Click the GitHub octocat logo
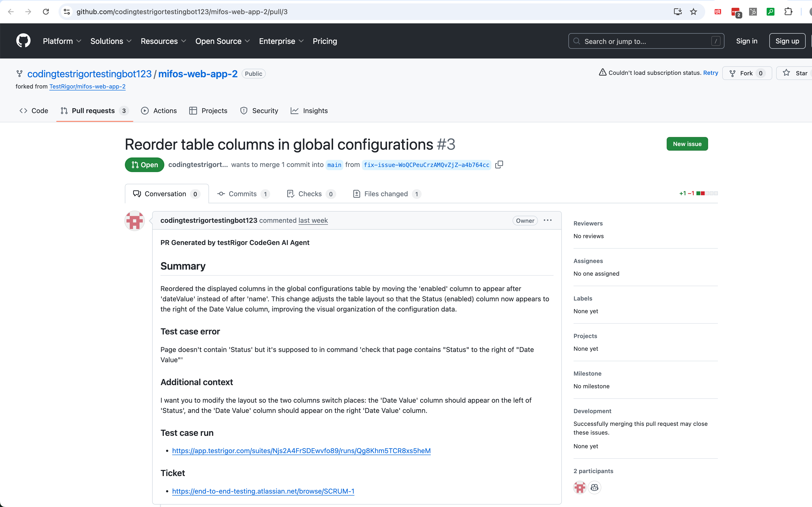The width and height of the screenshot is (812, 507). (x=23, y=41)
